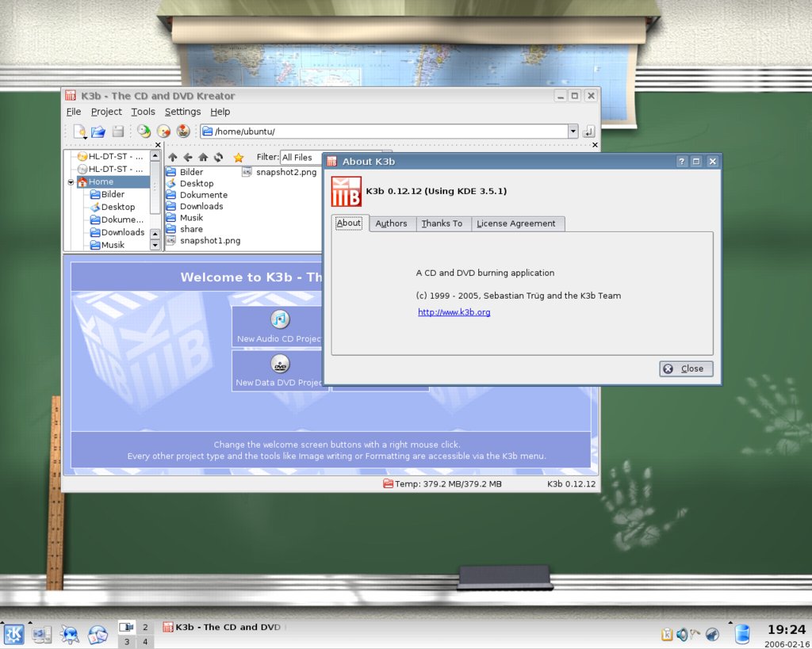Open the File menu
The height and width of the screenshot is (649, 812).
click(74, 112)
